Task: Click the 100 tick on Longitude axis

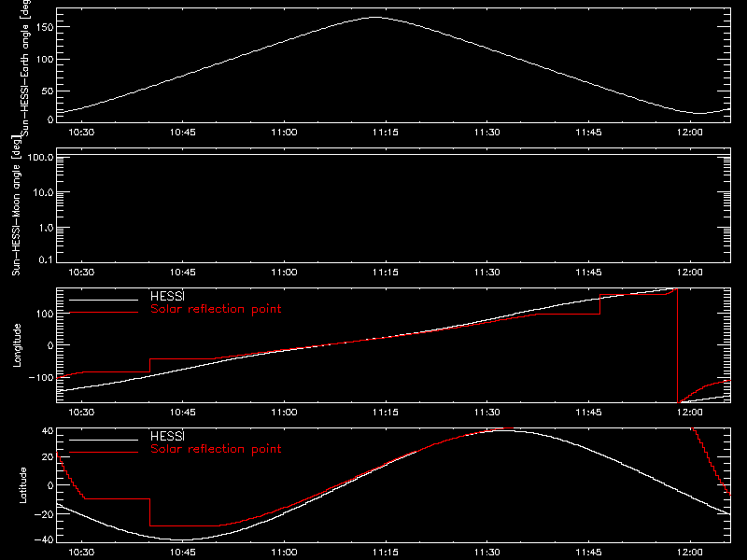Action: pos(45,314)
